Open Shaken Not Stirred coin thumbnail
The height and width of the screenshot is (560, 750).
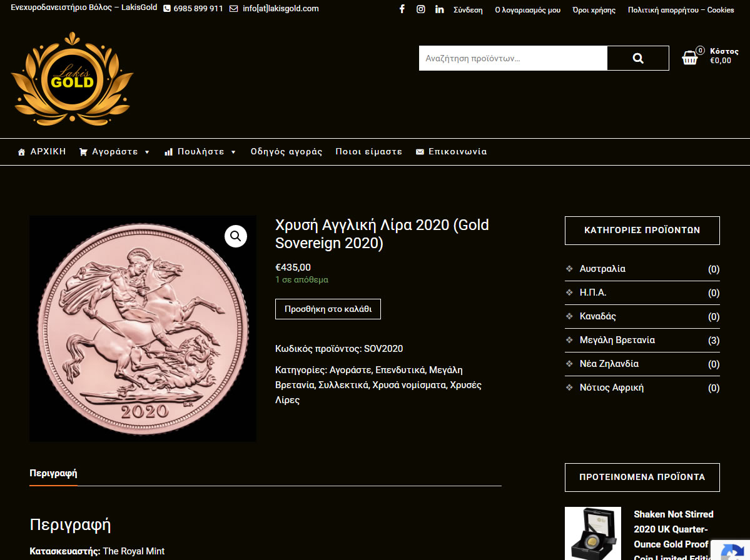point(593,533)
